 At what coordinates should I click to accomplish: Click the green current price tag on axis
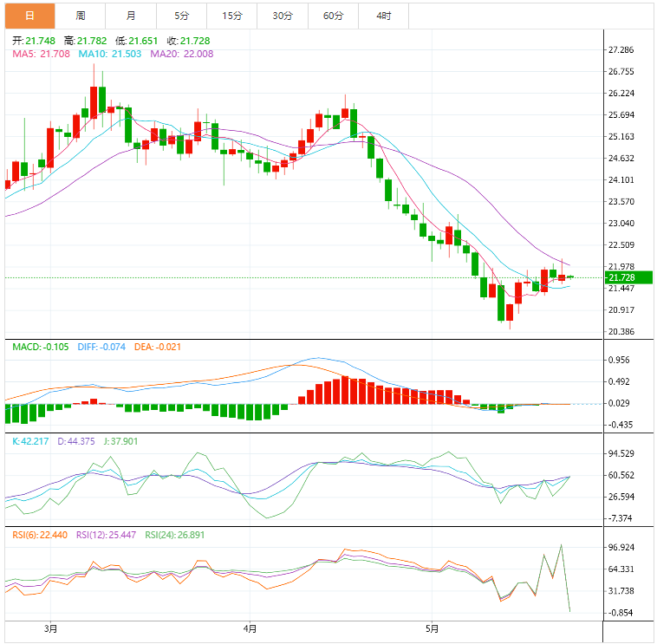(x=629, y=277)
